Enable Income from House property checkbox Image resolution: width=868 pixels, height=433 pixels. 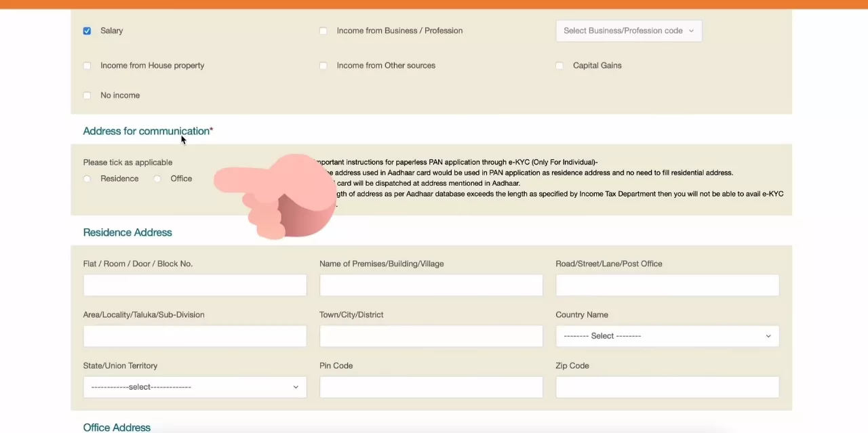(x=87, y=66)
